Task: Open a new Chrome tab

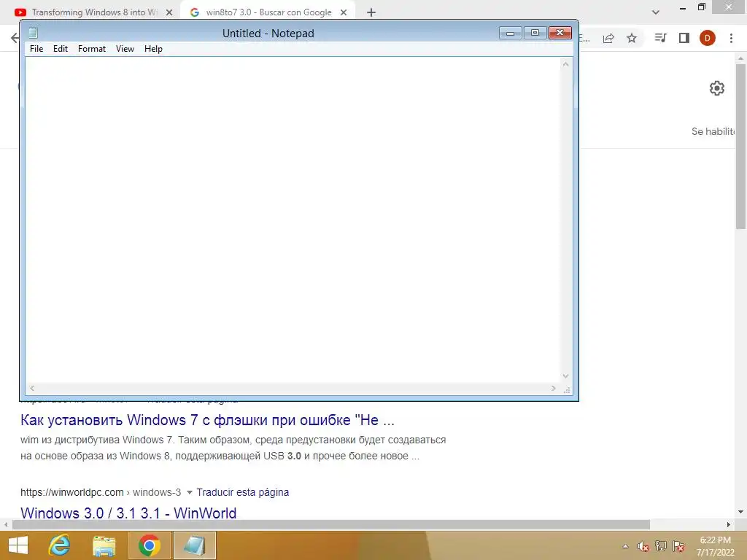Action: pyautogui.click(x=371, y=12)
